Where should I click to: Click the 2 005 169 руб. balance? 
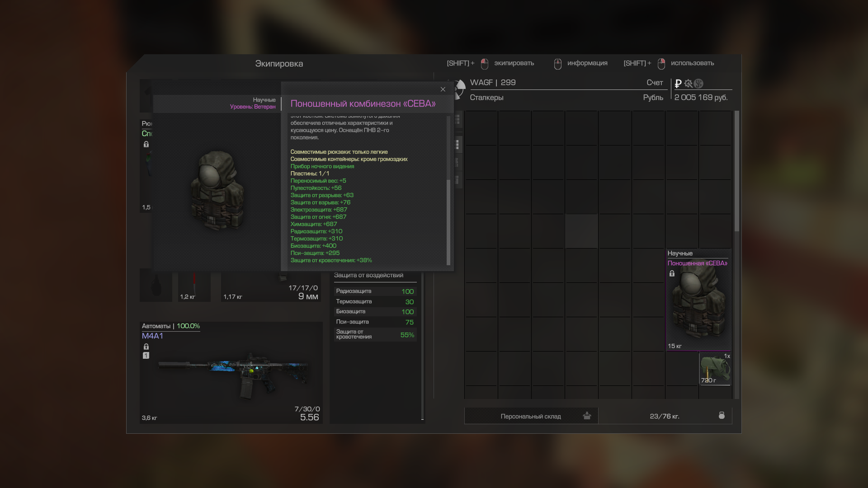[701, 98]
